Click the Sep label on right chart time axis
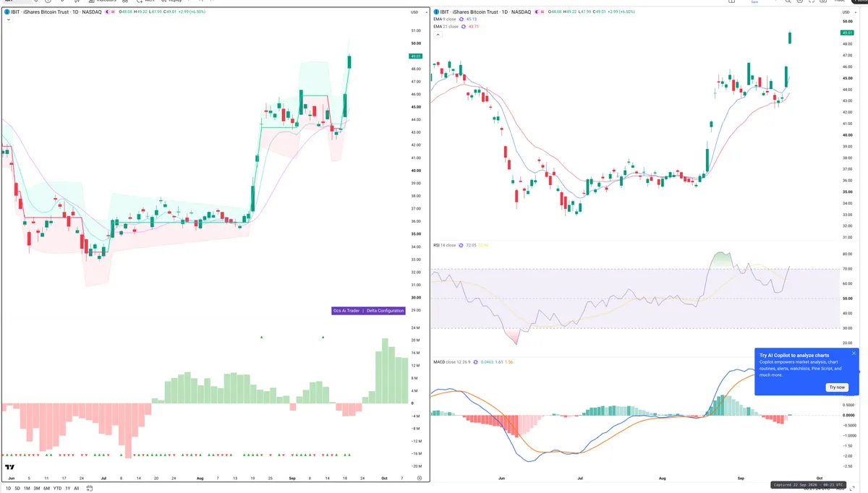 click(x=741, y=479)
